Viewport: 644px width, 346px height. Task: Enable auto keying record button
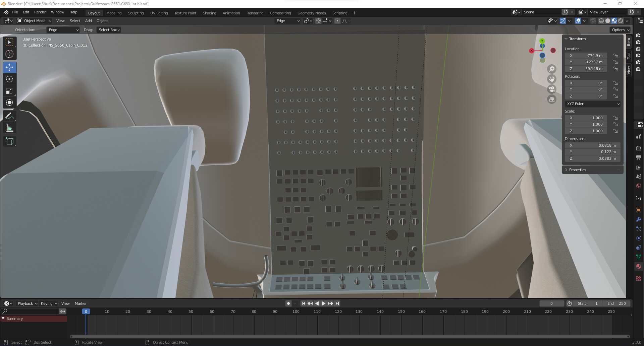pyautogui.click(x=288, y=303)
